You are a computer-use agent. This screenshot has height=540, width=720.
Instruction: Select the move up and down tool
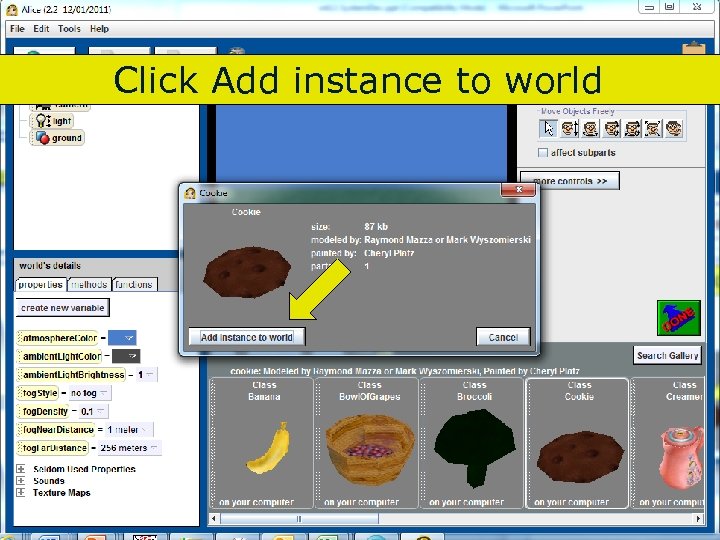(569, 129)
